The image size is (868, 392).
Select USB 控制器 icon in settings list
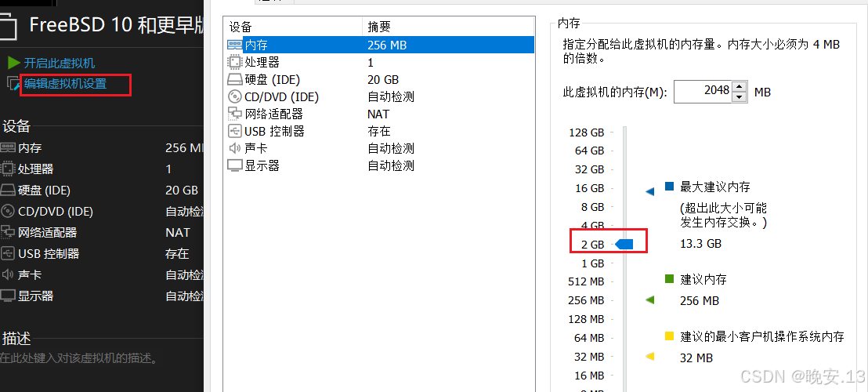click(235, 131)
